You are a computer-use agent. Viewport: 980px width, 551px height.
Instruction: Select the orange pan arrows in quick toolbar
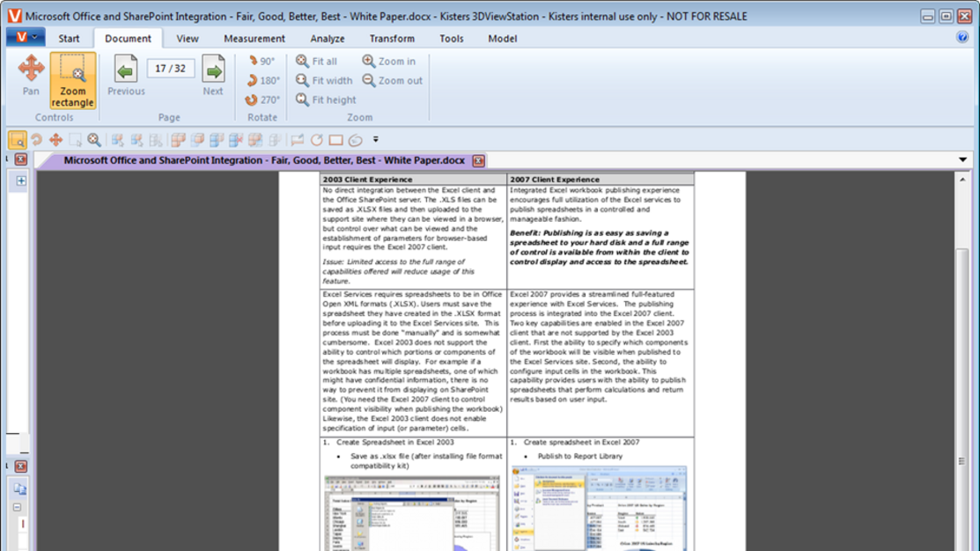tap(56, 140)
